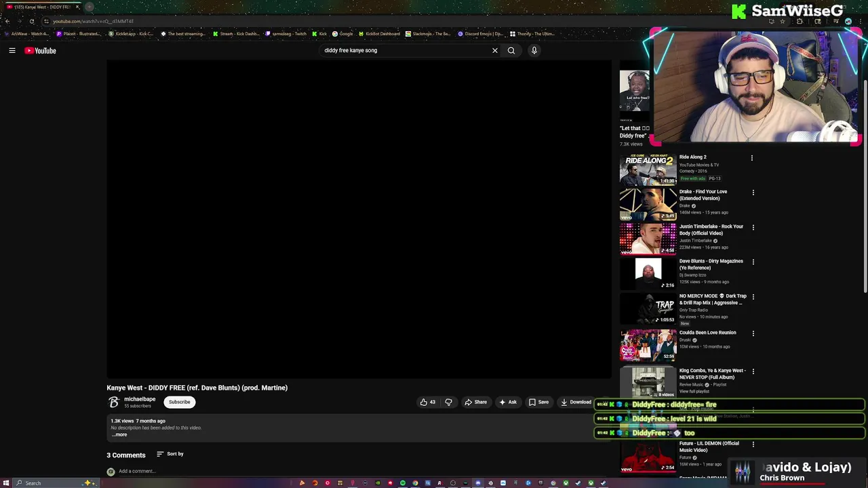Open options menu for King Combs NEVER STOP album
Screen dimensions: 868x488
pyautogui.click(x=753, y=371)
